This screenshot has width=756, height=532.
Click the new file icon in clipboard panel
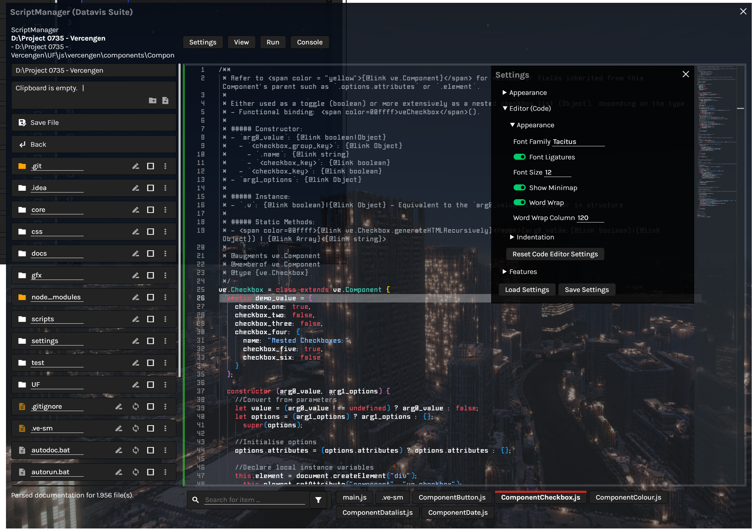click(165, 101)
